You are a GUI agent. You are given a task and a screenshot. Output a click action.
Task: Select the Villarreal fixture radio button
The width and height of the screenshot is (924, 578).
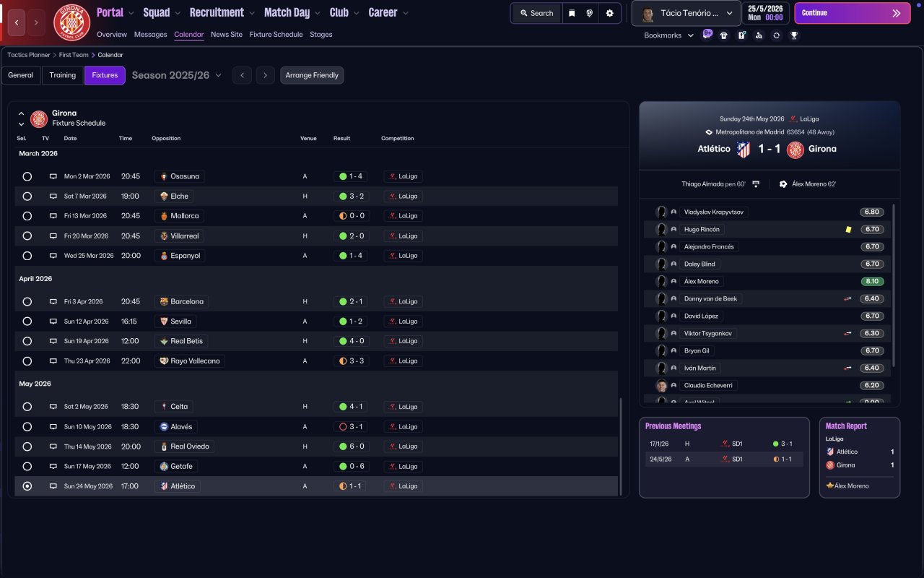27,236
